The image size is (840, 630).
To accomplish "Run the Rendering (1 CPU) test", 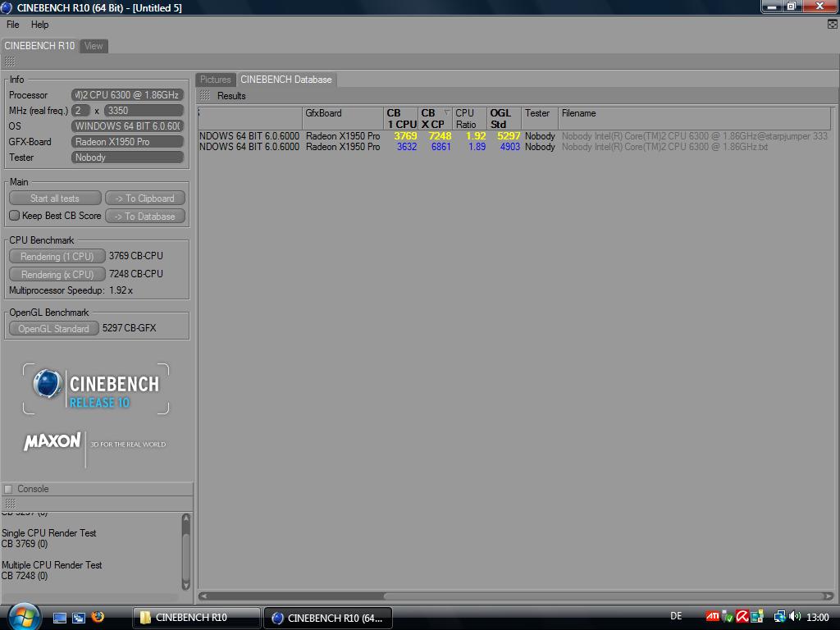I will click(57, 257).
